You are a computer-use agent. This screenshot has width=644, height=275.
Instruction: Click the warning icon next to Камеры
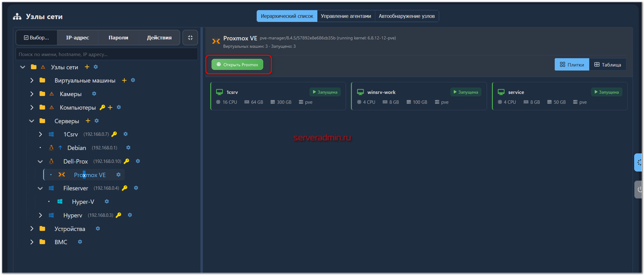pyautogui.click(x=52, y=94)
